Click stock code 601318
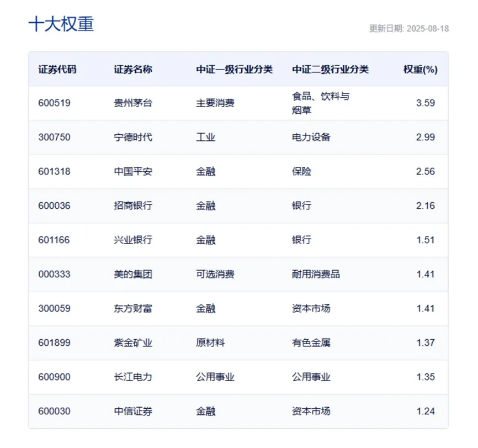 (54, 171)
